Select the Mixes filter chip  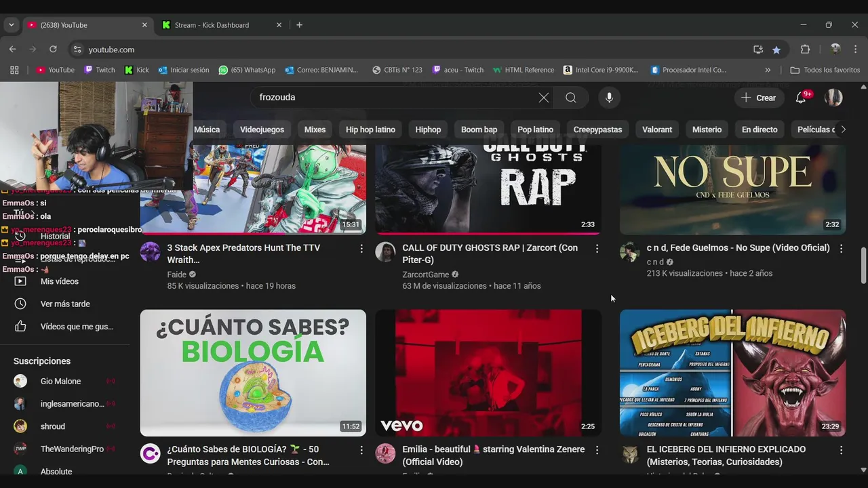(x=315, y=129)
